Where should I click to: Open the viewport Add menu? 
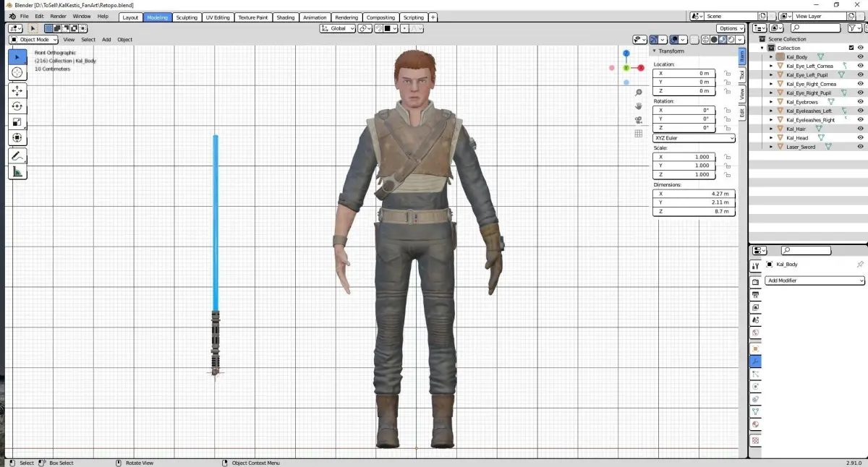coord(106,40)
